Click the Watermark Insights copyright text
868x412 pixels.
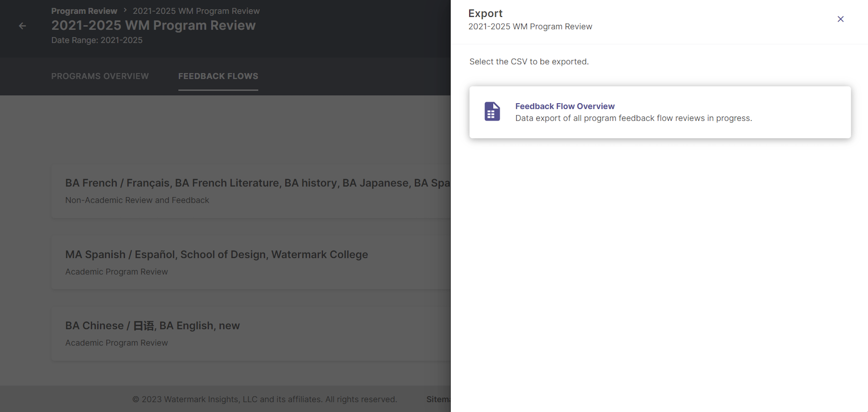[x=265, y=399]
